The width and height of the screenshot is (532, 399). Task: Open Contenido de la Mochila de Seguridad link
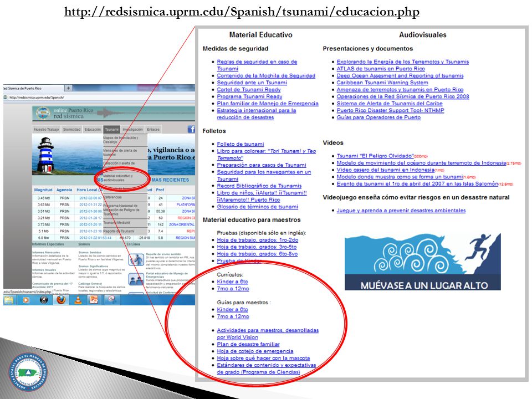(266, 76)
